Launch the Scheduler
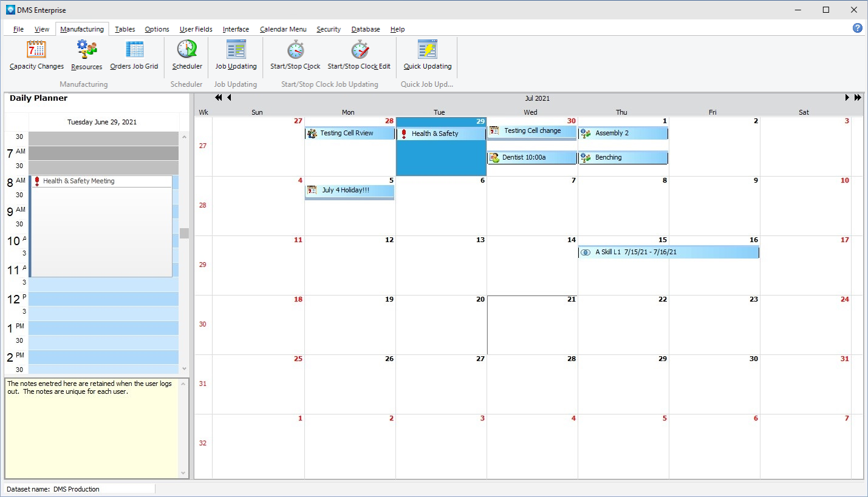 186,56
